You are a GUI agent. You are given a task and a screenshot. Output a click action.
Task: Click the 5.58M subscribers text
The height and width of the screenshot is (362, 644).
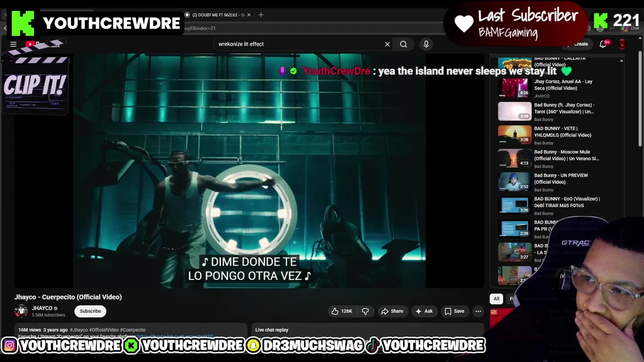(48, 315)
